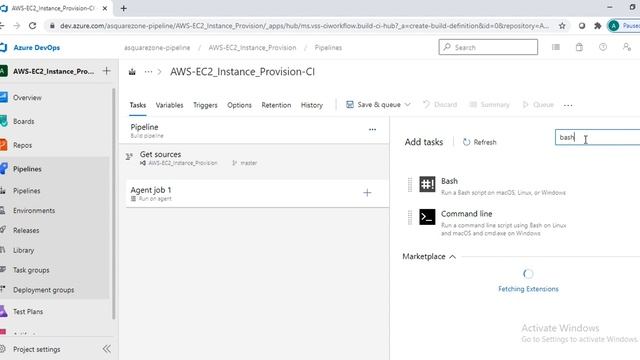Image resolution: width=640 pixels, height=360 pixels.
Task: Select the Bash task icon
Action: (427, 184)
